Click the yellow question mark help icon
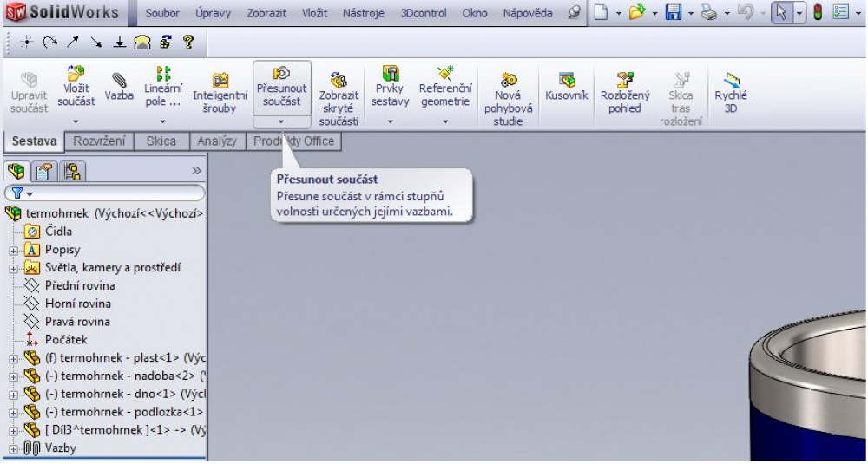 coord(188,42)
